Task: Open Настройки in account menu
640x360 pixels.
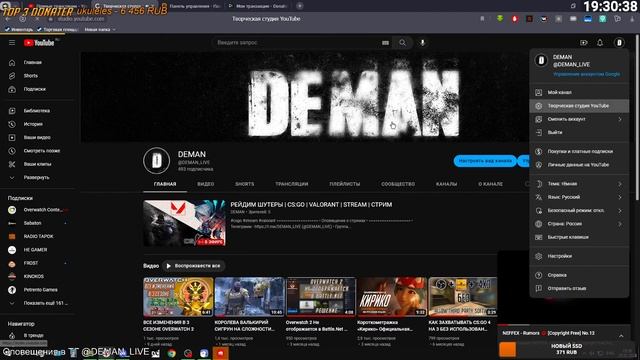Action: click(579, 256)
